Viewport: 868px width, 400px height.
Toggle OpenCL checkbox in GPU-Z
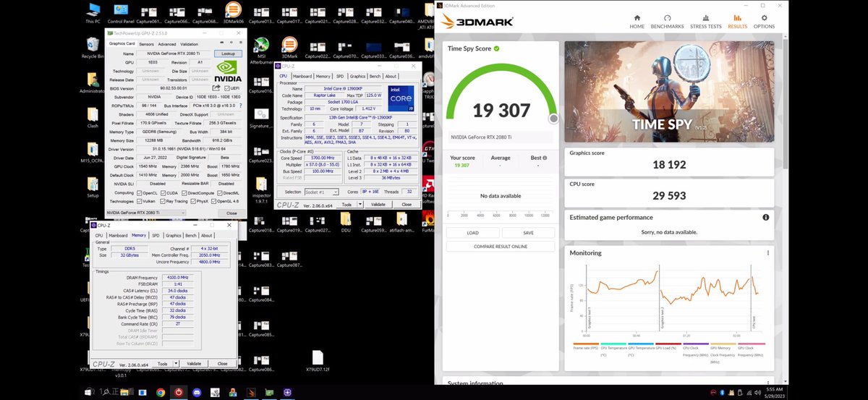tap(138, 192)
